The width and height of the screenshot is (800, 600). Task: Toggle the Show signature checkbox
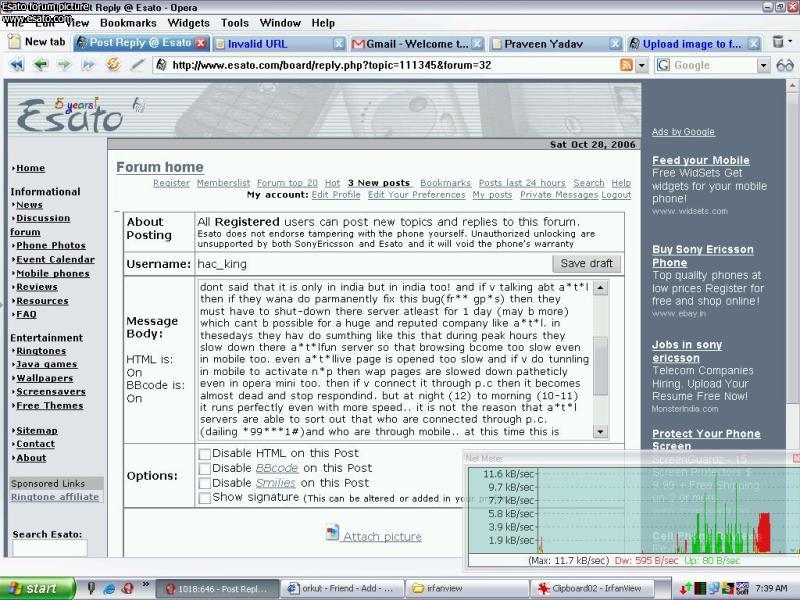coord(205,498)
